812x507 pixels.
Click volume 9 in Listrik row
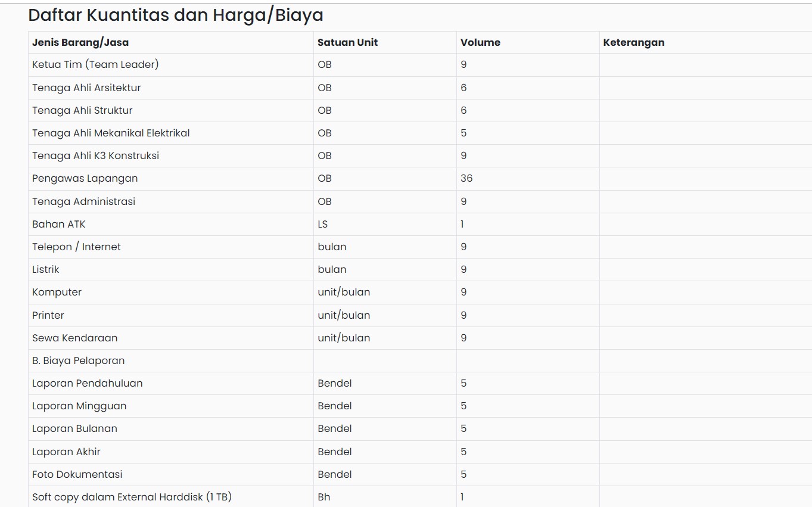coord(463,269)
